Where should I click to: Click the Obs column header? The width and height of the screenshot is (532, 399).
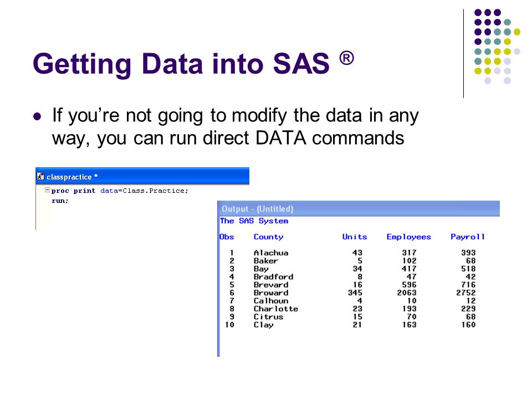pyautogui.click(x=227, y=237)
